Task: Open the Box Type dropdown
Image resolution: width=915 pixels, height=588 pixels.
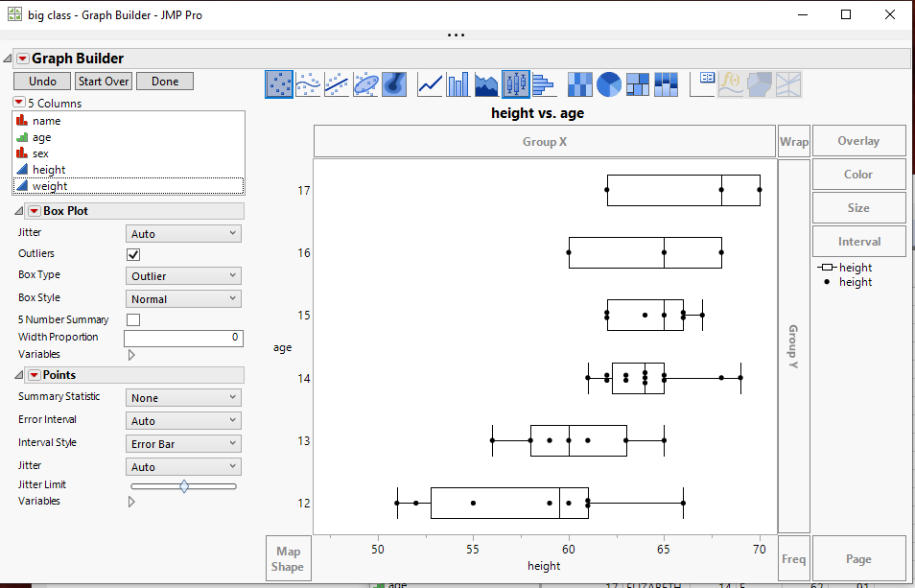Action: (182, 275)
